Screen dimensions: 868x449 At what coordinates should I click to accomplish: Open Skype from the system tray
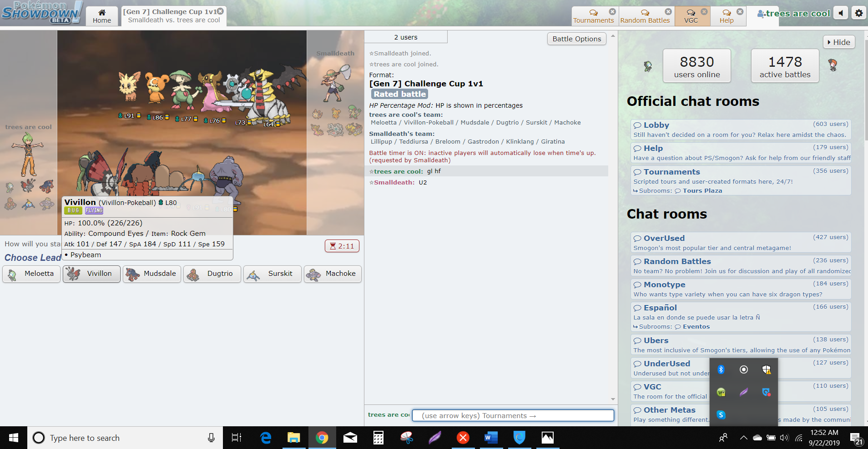tap(721, 414)
